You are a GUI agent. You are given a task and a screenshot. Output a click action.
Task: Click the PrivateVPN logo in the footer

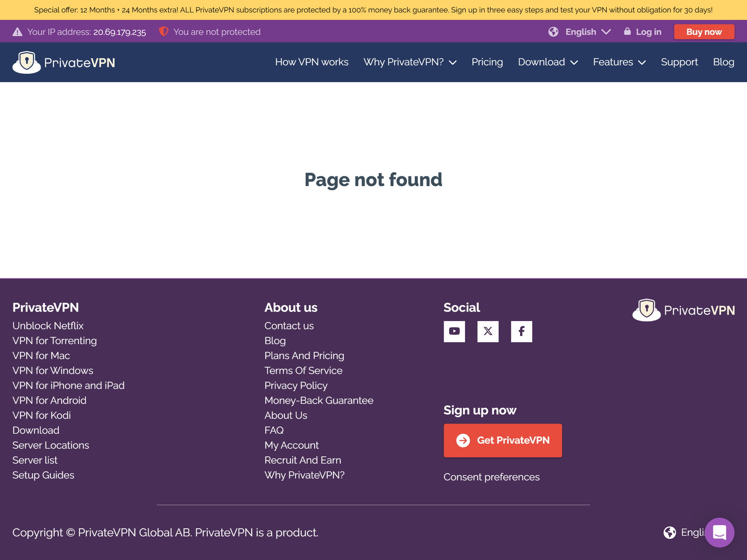(684, 310)
